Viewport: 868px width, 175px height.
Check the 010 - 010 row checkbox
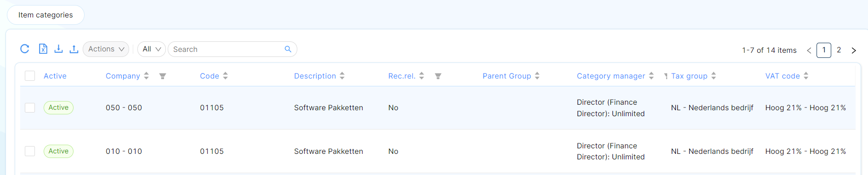tap(30, 151)
